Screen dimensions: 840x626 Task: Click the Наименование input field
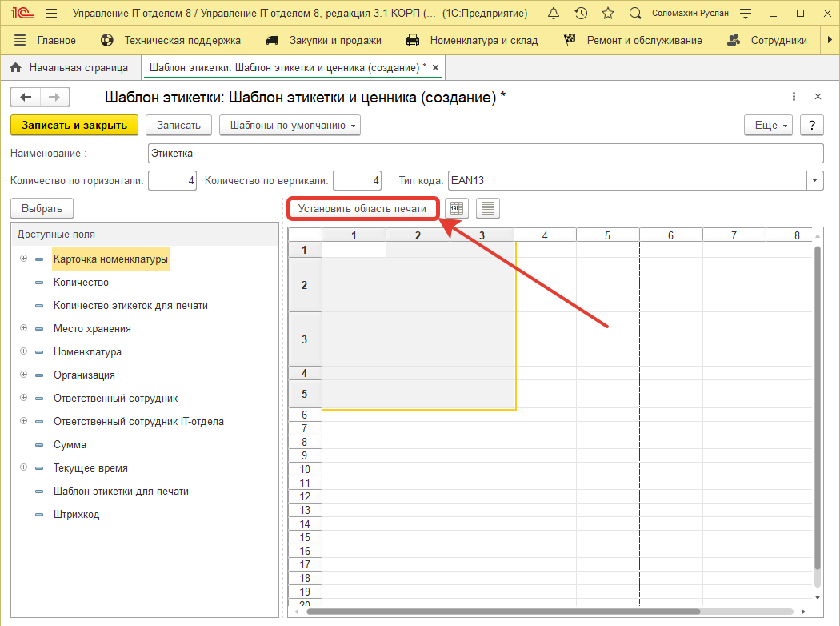[485, 153]
